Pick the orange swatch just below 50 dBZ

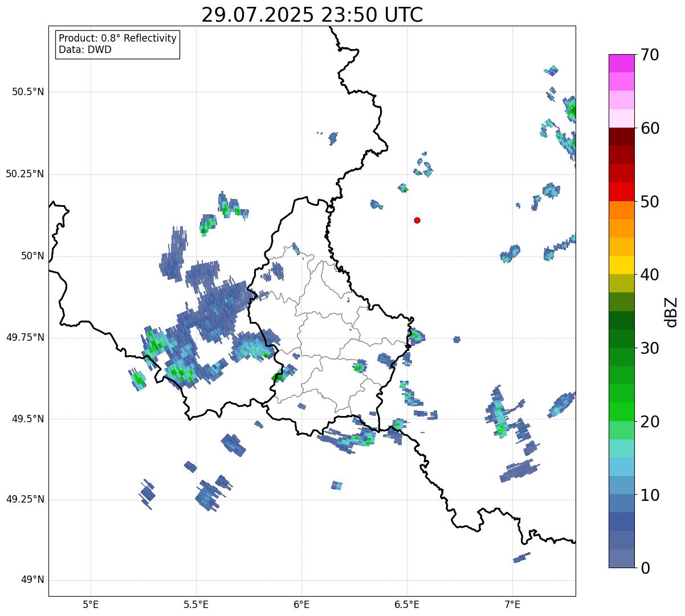[x=621, y=210]
